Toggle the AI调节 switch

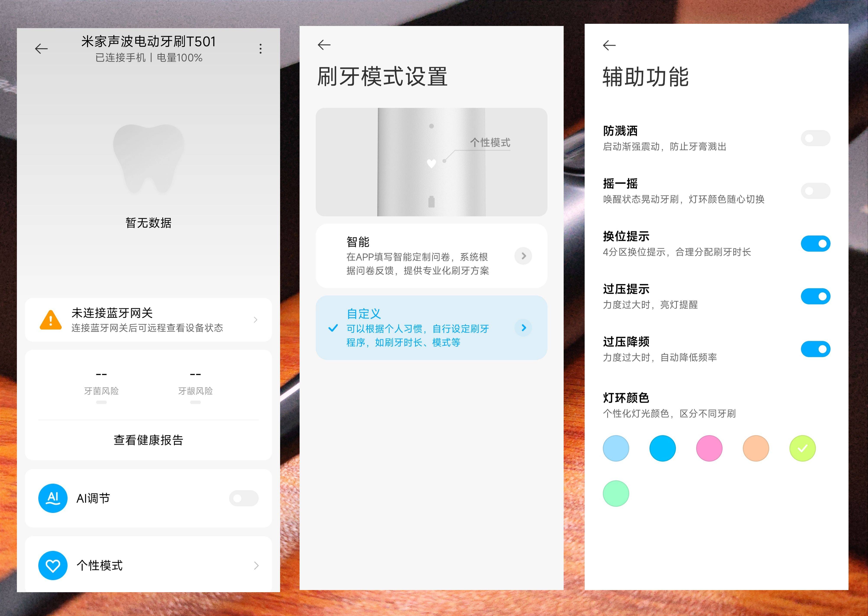[244, 498]
